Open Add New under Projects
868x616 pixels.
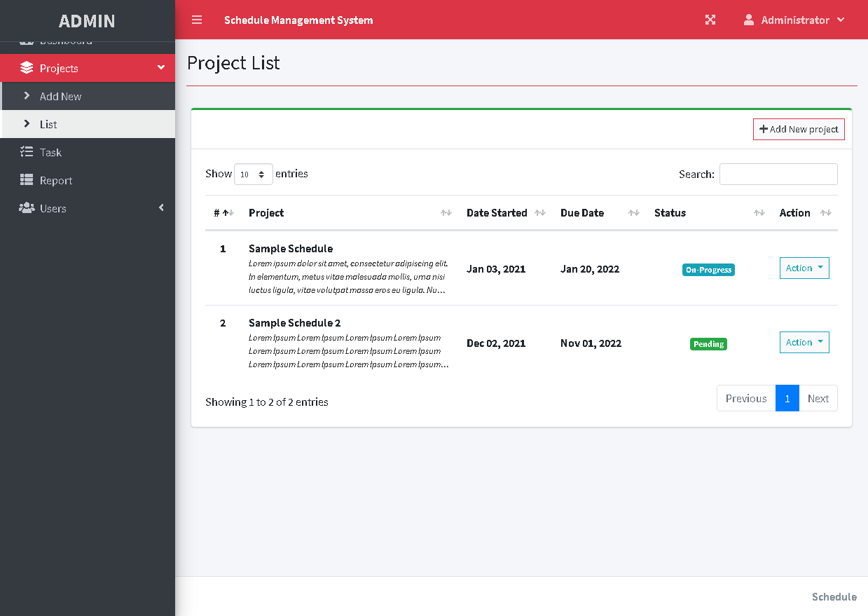(x=88, y=96)
